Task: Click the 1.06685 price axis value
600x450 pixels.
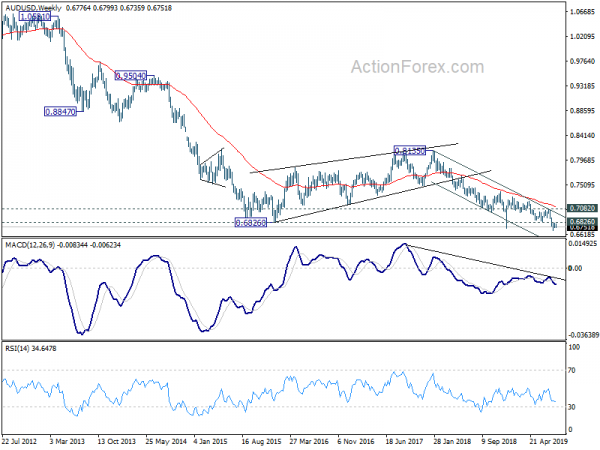Action: [x=582, y=12]
